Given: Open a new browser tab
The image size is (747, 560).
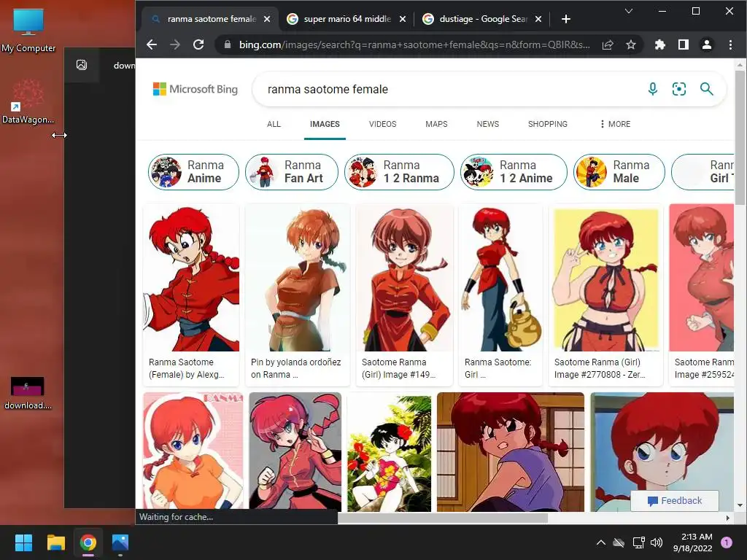Looking at the screenshot, I should point(565,19).
